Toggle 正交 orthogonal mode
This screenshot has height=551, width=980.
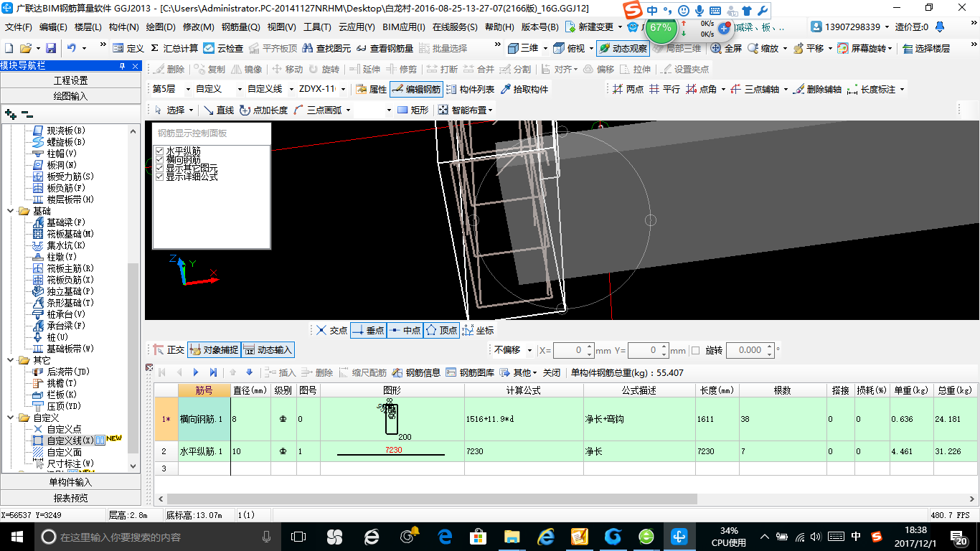point(169,350)
